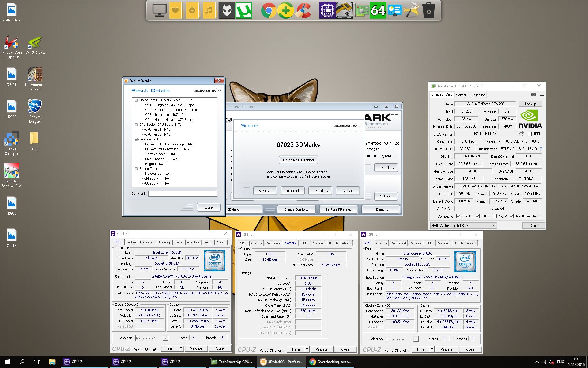Open Bench tab in right CPU-Z window
This screenshot has width=588, height=368.
(x=458, y=243)
